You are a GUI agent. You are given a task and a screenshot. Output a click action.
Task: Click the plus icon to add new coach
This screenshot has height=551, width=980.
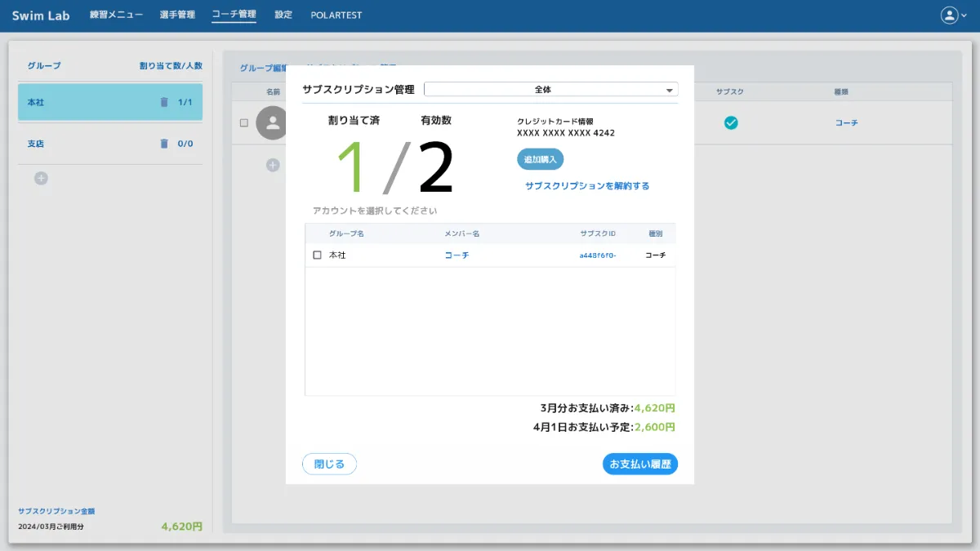(272, 165)
